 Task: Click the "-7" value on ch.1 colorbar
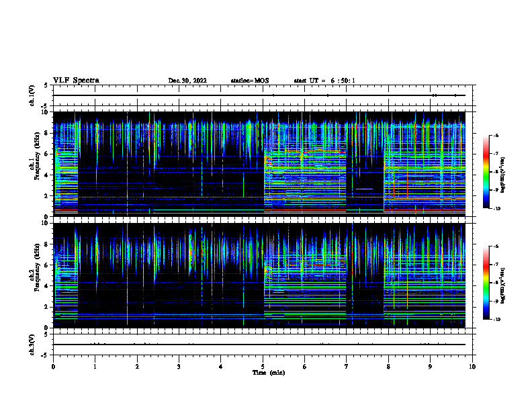click(496, 154)
